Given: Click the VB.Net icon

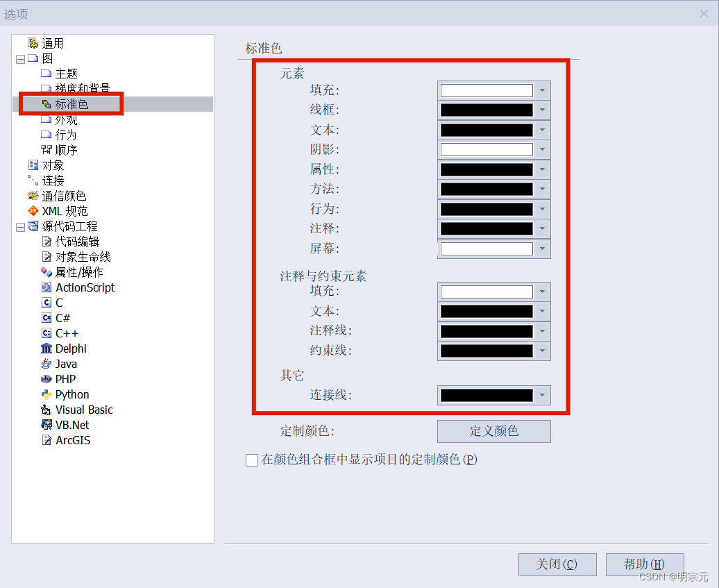Looking at the screenshot, I should click(x=46, y=425).
